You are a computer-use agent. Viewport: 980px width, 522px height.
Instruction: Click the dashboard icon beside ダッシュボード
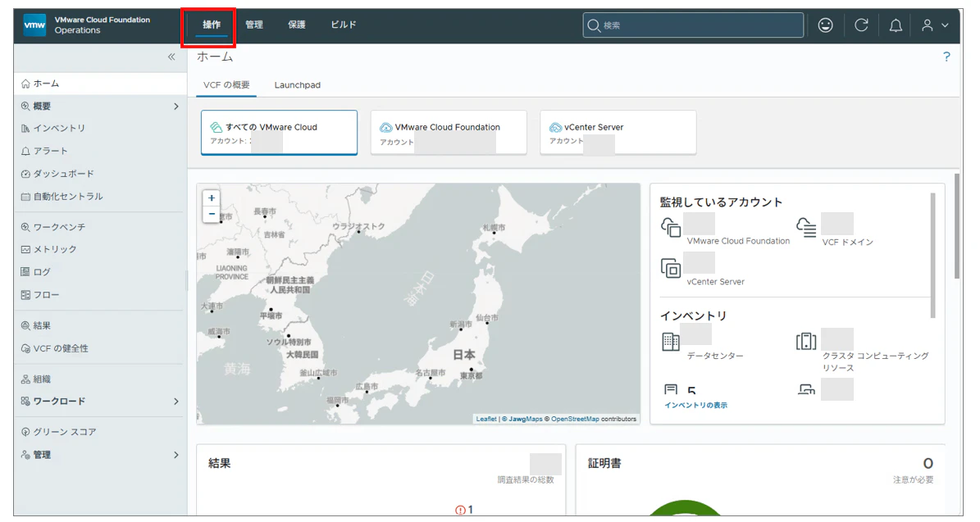coord(25,174)
